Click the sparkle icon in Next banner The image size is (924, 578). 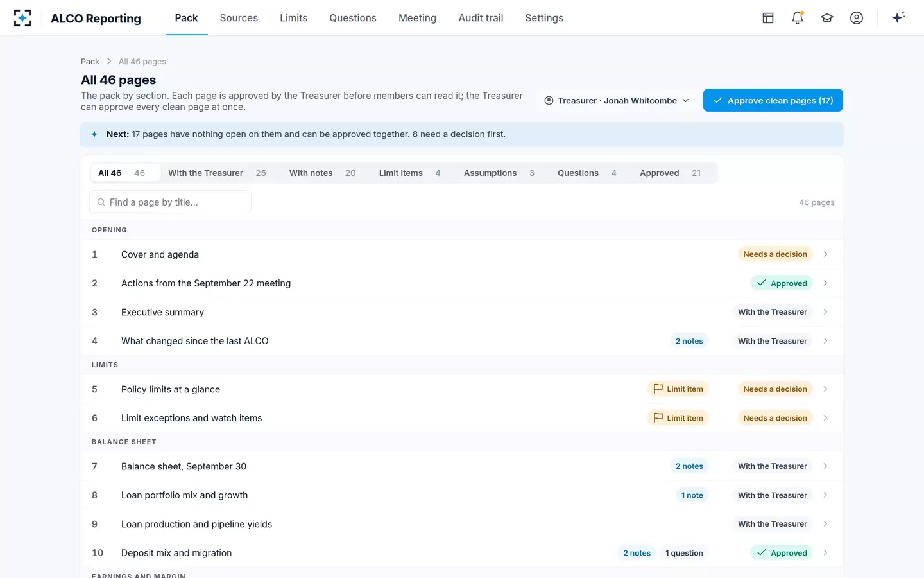(x=94, y=134)
